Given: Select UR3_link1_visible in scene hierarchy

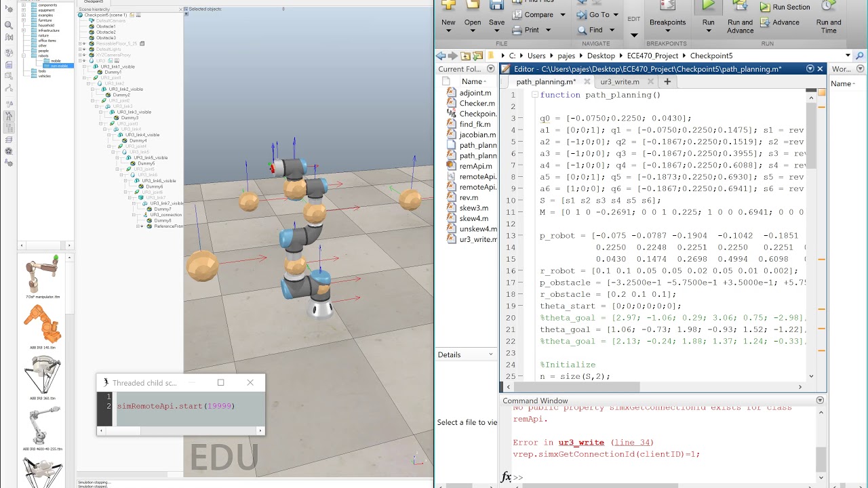Looking at the screenshot, I should pyautogui.click(x=119, y=66).
